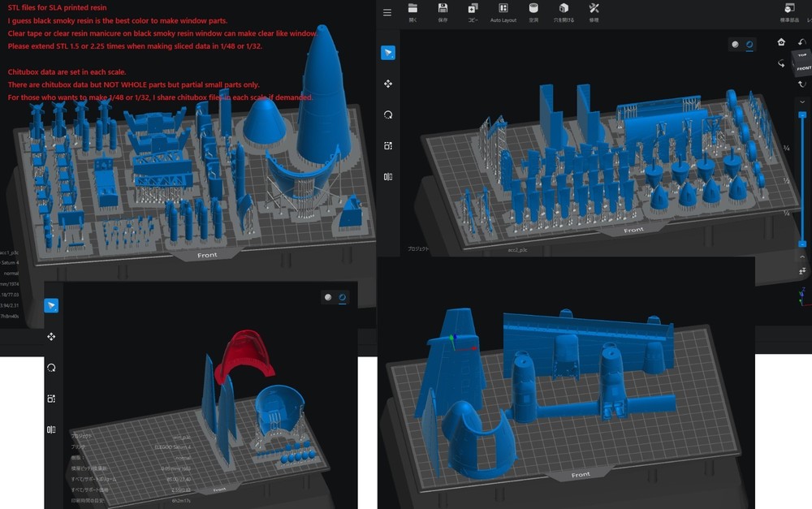Pick the mirror tool in the top-right window

pyautogui.click(x=388, y=177)
